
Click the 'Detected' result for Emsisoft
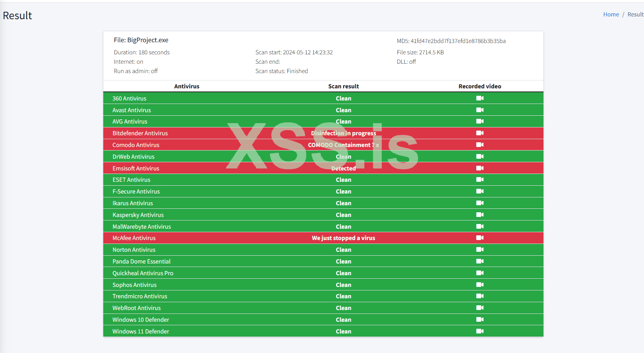(x=344, y=168)
